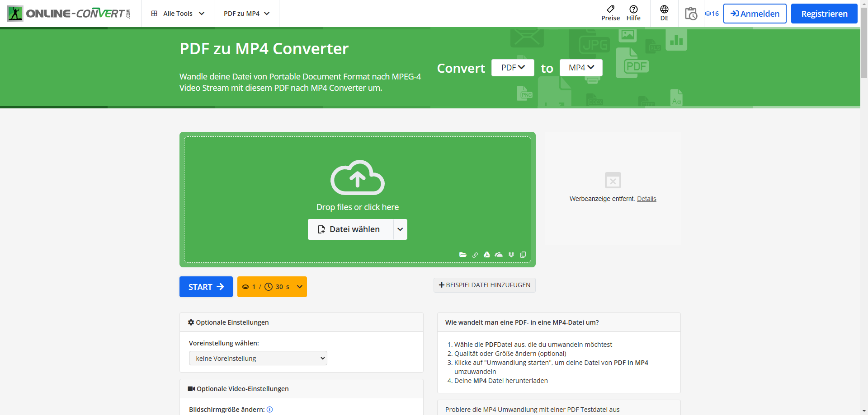Click 'Deine MP4 Datei herunterladen' step text

[x=501, y=381]
